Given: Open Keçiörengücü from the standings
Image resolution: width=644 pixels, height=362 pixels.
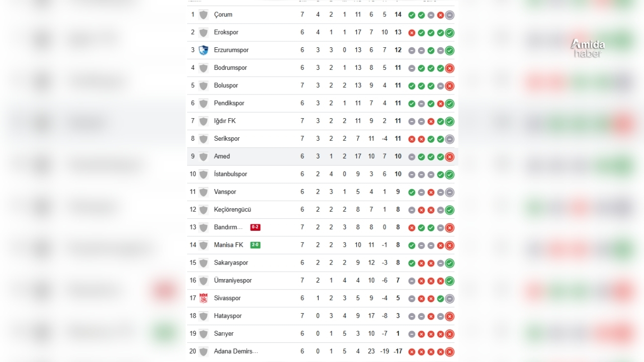Looking at the screenshot, I should (x=232, y=210).
